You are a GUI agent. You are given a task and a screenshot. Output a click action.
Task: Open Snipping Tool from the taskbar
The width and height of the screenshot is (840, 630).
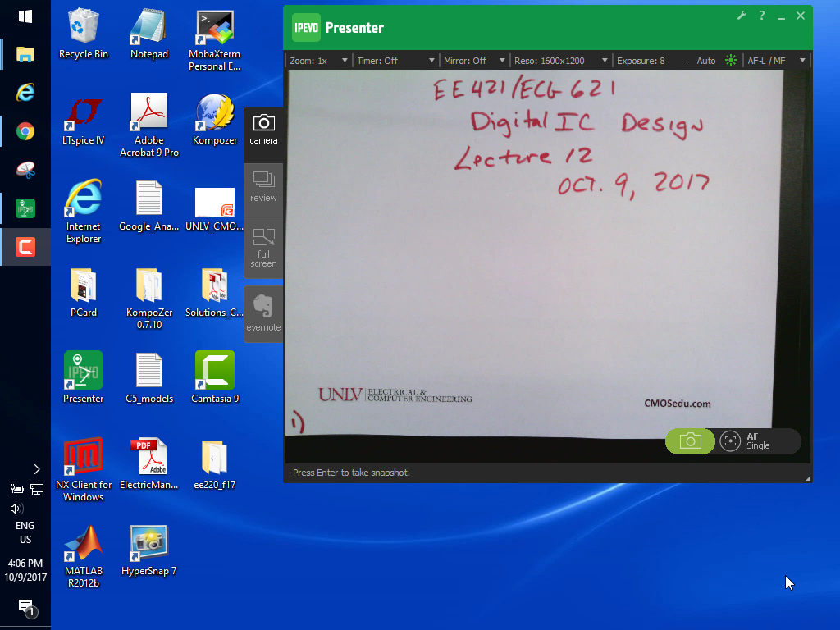pos(25,170)
